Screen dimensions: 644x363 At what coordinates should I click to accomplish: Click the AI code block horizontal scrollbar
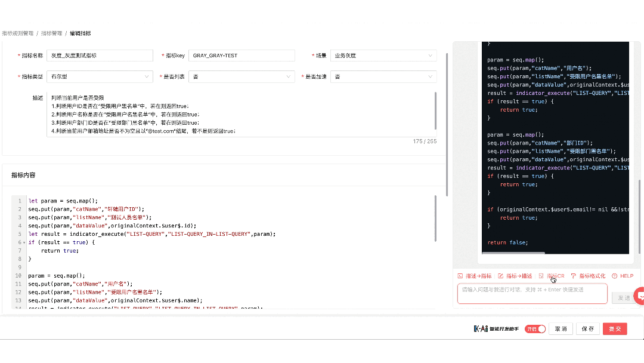513,253
